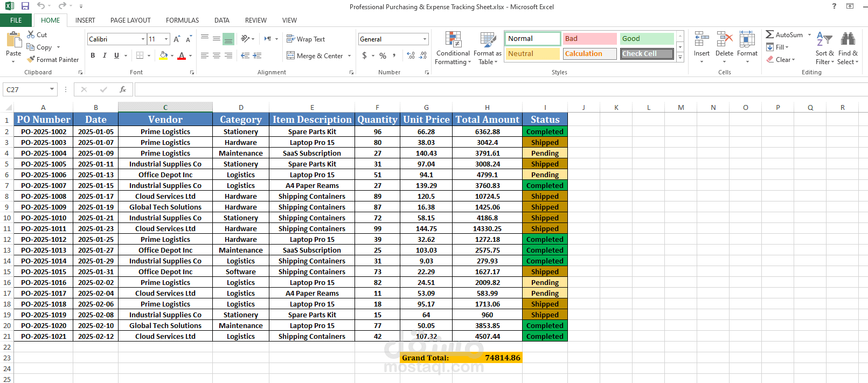868x383 pixels.
Task: Expand the cell Styles gallery
Action: pyautogui.click(x=680, y=57)
